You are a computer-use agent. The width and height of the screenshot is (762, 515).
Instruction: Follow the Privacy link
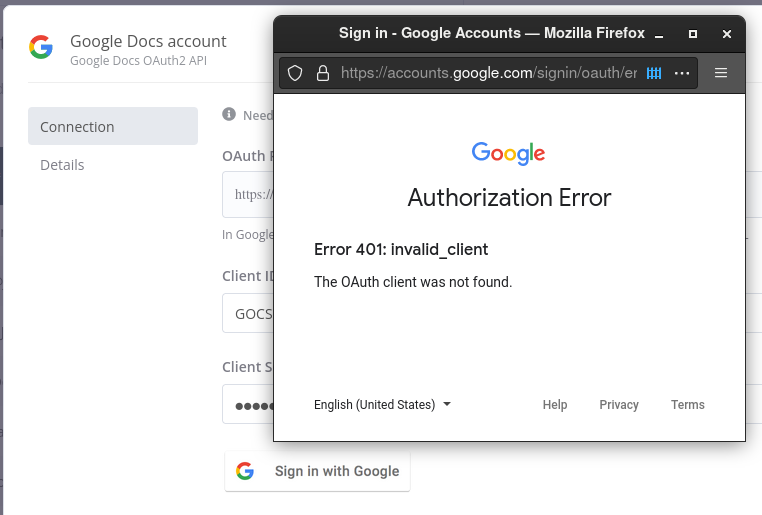619,405
